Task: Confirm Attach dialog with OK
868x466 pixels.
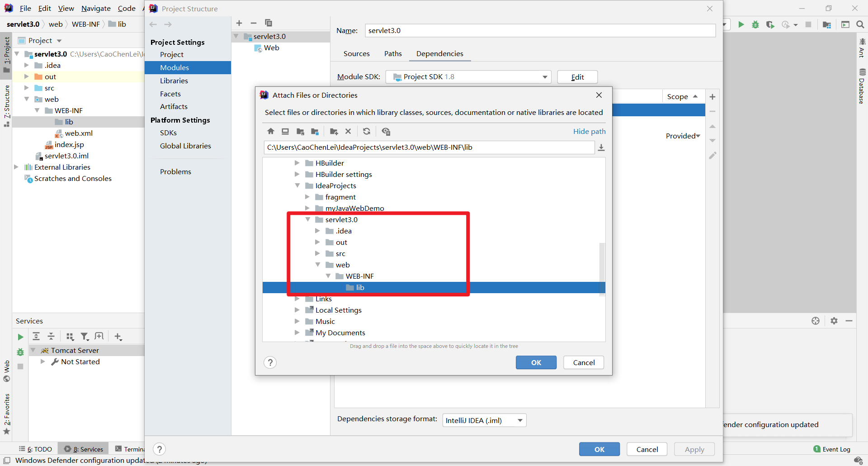Action: [x=536, y=362]
